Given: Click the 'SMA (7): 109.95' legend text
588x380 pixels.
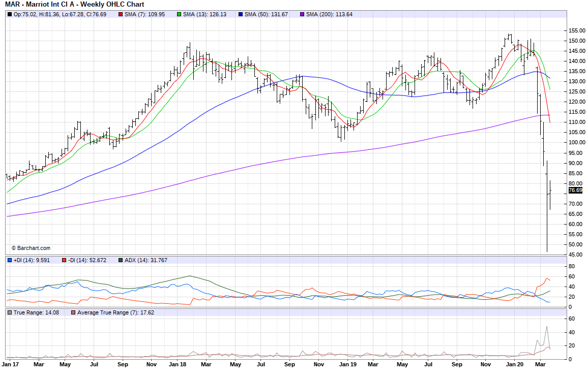Looking at the screenshot, I should 145,15.
